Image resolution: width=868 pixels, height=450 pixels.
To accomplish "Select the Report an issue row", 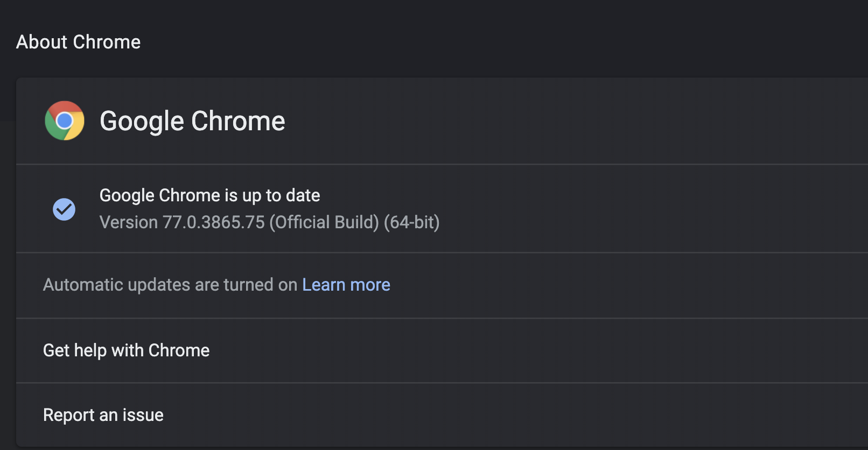I will (103, 414).
